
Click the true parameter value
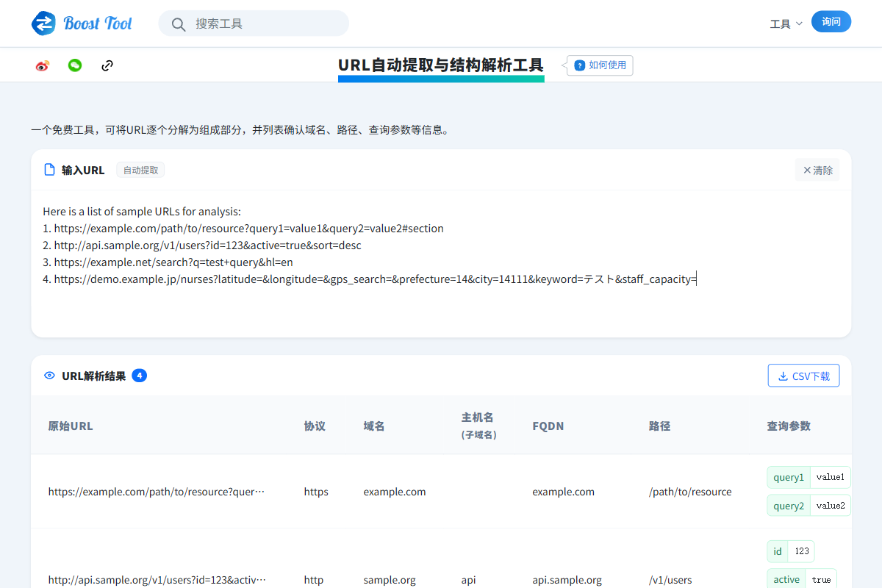tap(821, 579)
